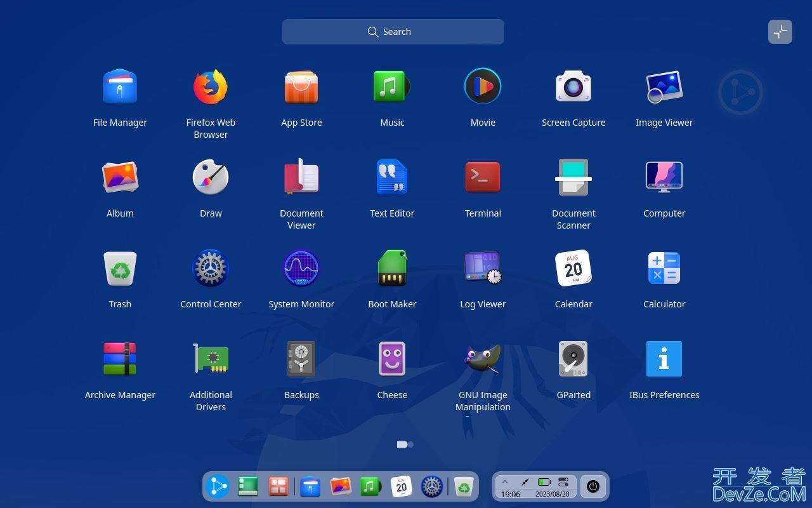Go to the second page via the small dot
The width and height of the screenshot is (812, 508).
[x=411, y=444]
